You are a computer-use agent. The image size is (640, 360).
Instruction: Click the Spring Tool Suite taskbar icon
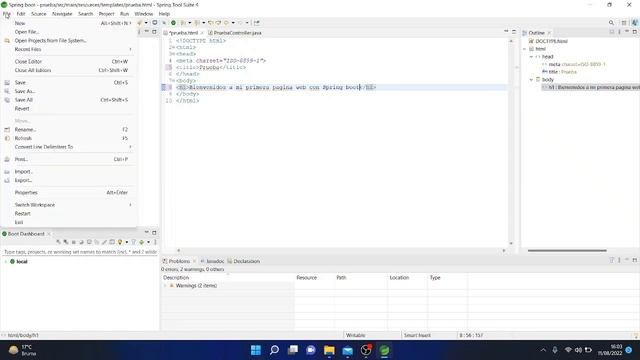tap(384, 350)
